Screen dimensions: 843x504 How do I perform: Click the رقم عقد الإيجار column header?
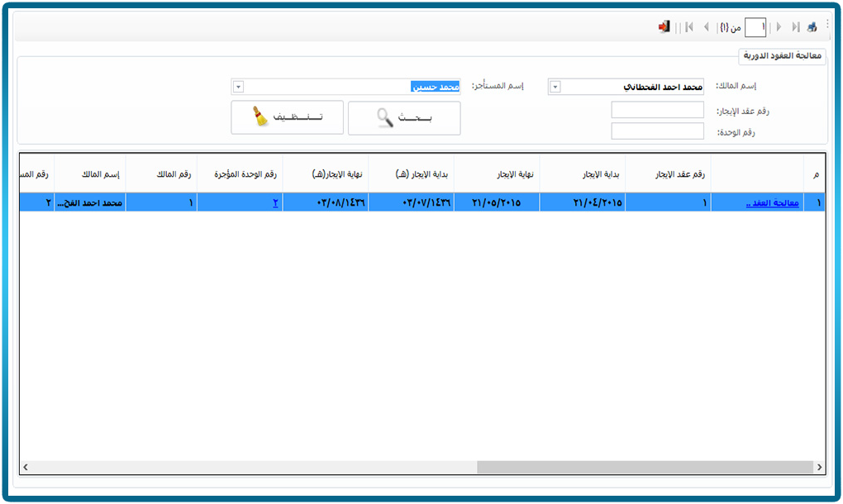[x=668, y=174]
